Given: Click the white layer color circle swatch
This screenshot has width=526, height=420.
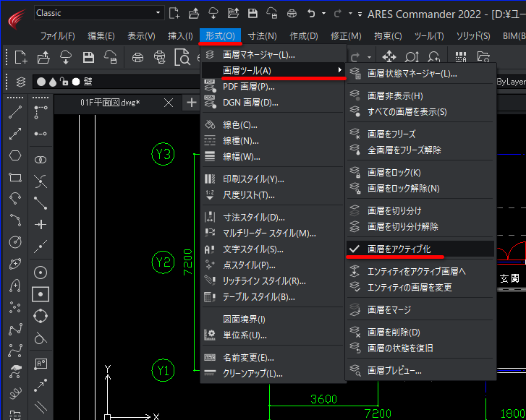Looking at the screenshot, I should coord(76,82).
